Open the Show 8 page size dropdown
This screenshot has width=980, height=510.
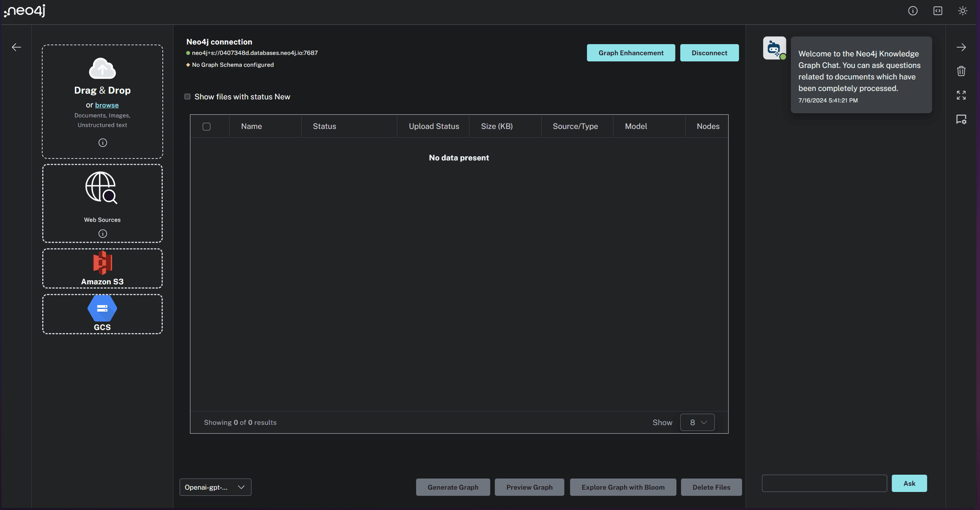tap(697, 423)
